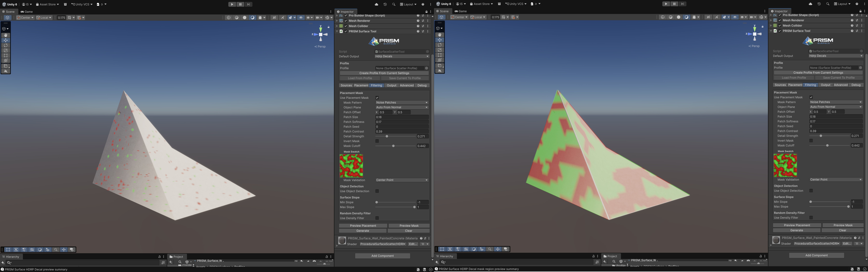
Task: Click Detail Strength slider in right Inspector
Action: 830,136
